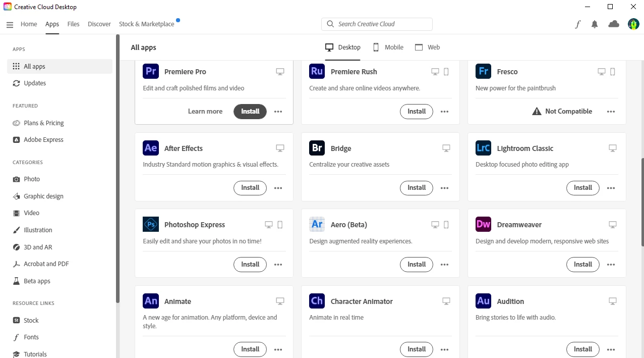Open the account profile avatar
Screen dimensions: 644x358
pyautogui.click(x=633, y=24)
